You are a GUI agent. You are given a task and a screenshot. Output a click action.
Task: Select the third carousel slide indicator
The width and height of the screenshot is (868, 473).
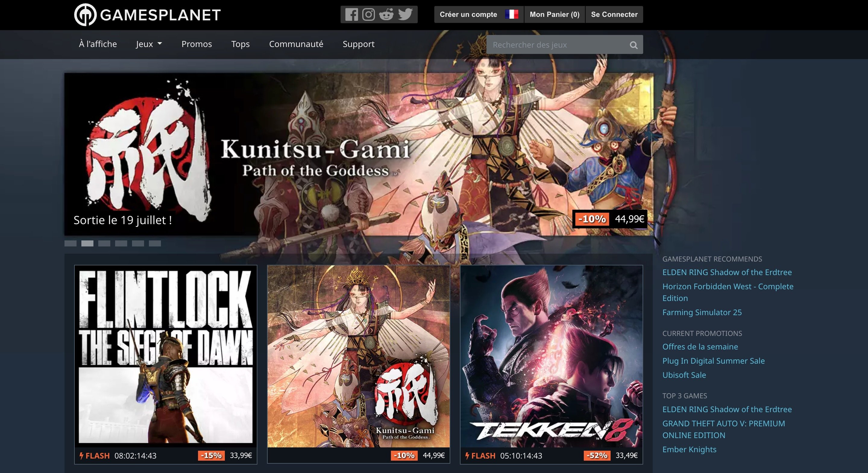pyautogui.click(x=104, y=243)
